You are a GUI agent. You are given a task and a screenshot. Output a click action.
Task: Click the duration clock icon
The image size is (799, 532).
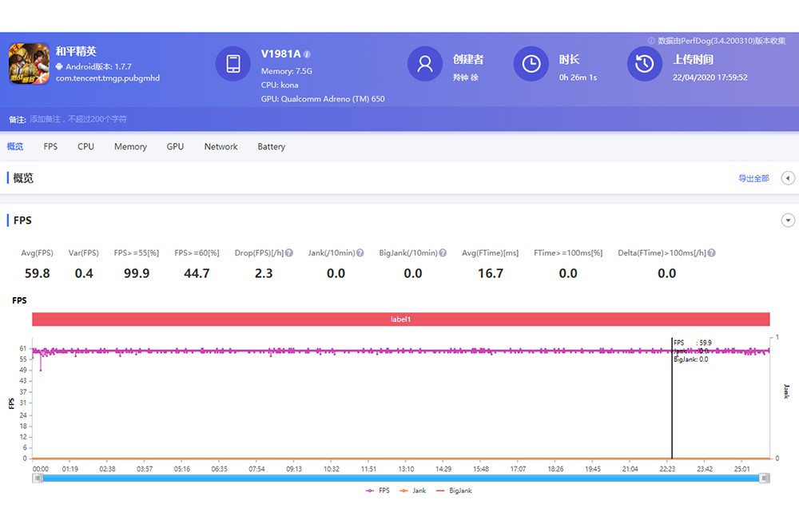[x=531, y=64]
